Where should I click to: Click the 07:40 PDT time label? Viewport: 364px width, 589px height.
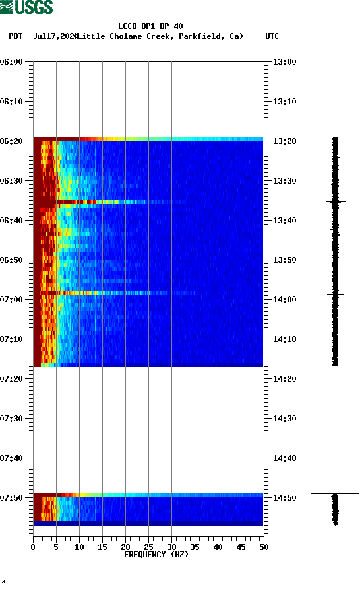tap(12, 458)
